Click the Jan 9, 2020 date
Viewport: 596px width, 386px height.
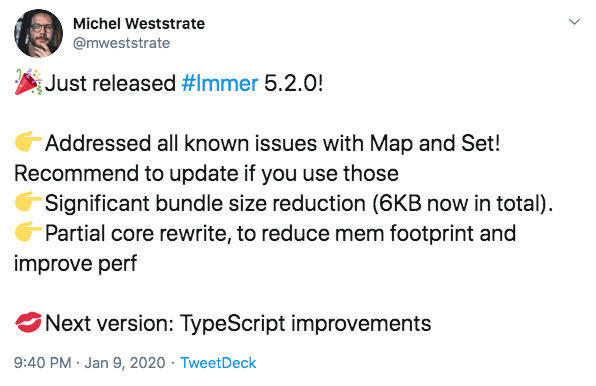point(125,362)
